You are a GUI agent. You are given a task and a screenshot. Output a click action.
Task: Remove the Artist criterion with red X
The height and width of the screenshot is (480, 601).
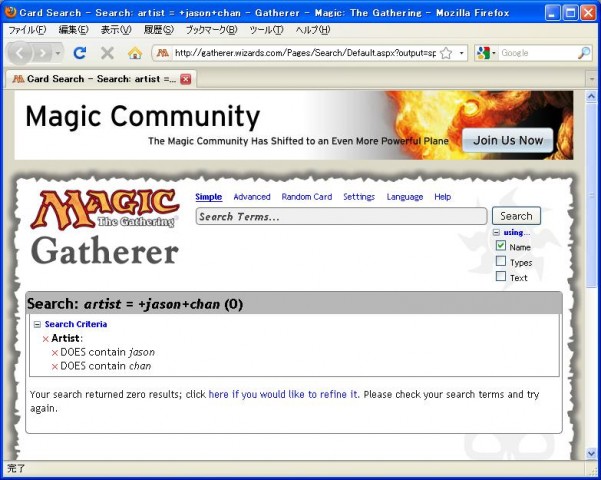click(46, 339)
